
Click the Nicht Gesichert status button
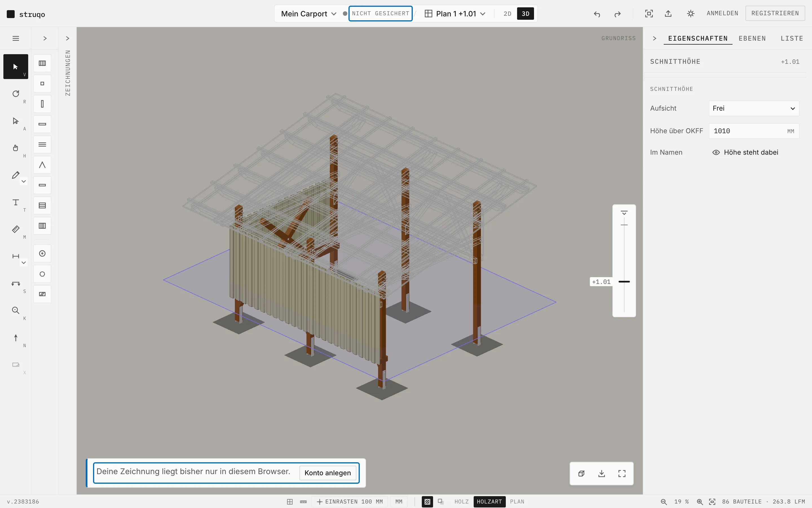381,14
